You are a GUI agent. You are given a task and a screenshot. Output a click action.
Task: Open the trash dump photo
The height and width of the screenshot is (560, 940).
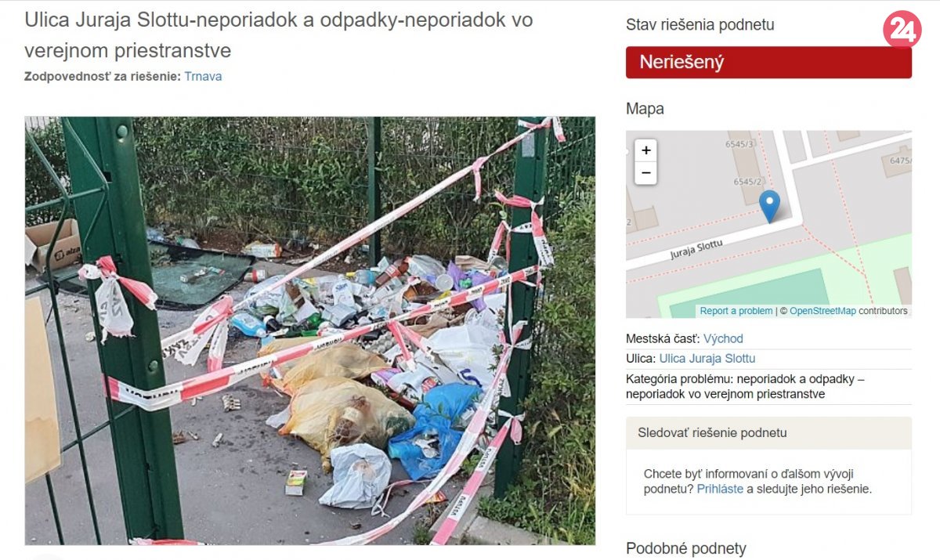[310, 331]
